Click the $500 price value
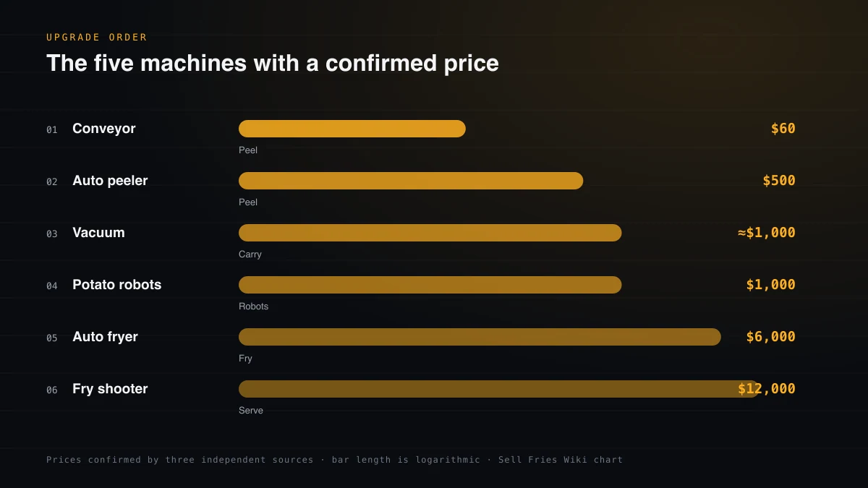The image size is (868, 488). point(779,181)
